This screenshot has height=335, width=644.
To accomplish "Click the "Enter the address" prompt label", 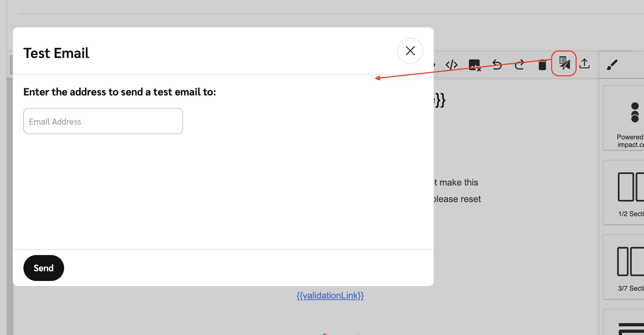I will (120, 92).
